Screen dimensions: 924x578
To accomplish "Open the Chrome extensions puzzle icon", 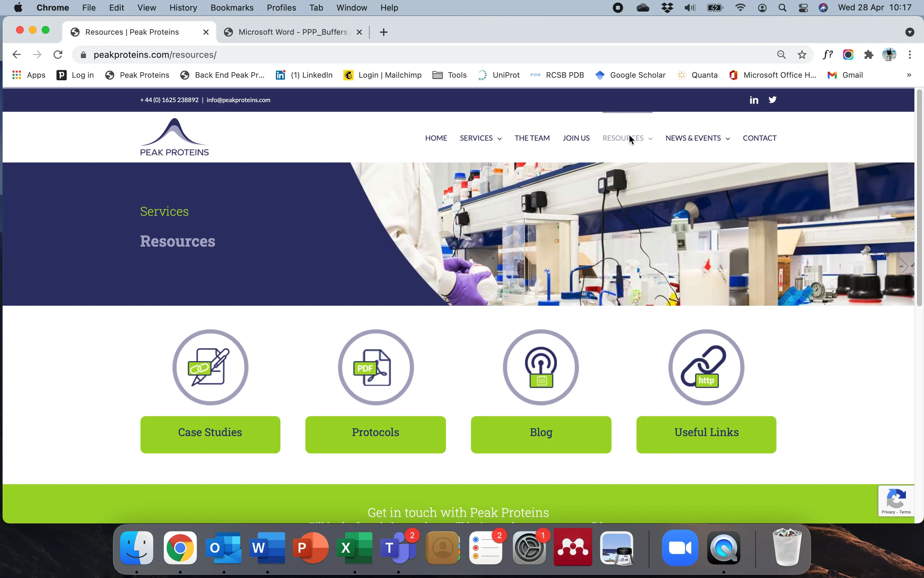I will 869,55.
